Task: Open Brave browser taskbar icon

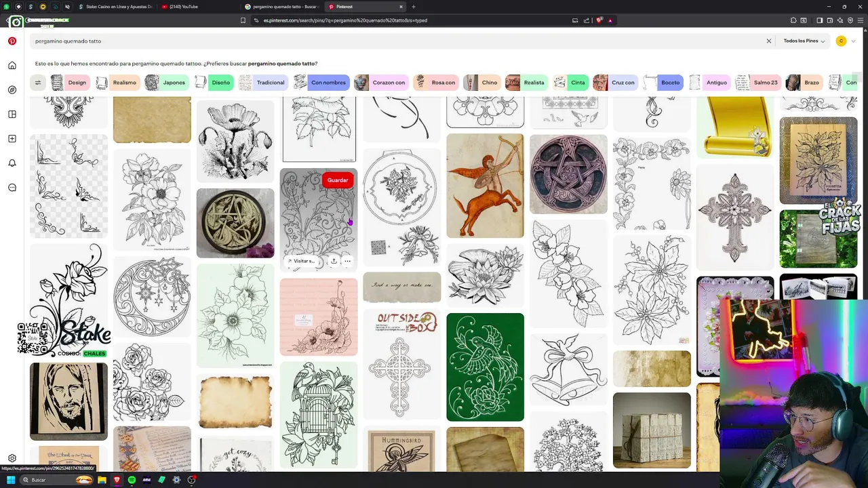Action: (x=117, y=480)
